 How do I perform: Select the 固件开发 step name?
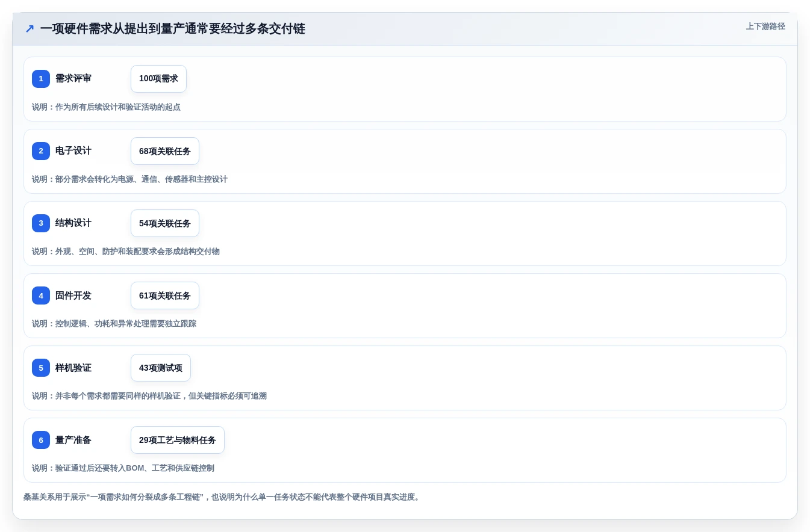73,295
